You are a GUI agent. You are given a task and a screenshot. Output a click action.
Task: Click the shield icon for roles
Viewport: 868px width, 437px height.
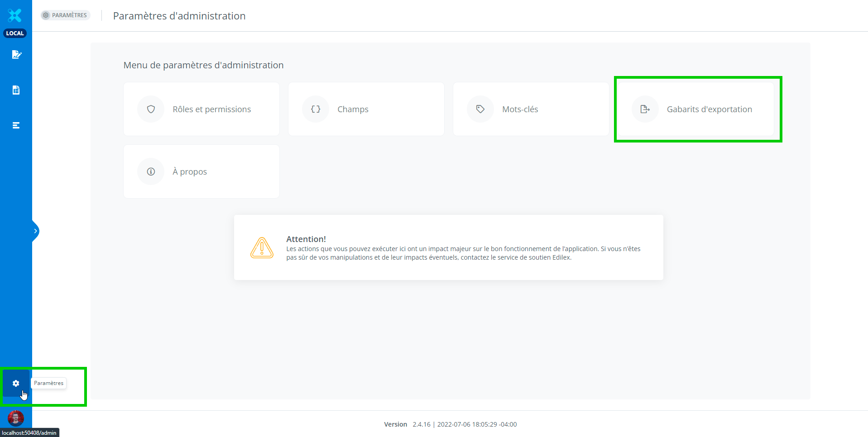pyautogui.click(x=151, y=109)
